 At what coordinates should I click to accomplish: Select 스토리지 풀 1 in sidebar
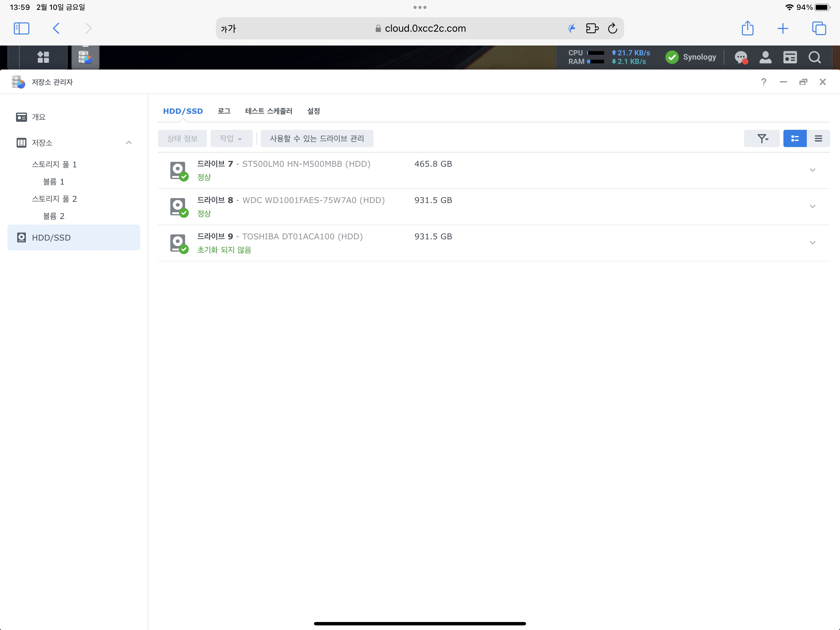[x=54, y=164]
